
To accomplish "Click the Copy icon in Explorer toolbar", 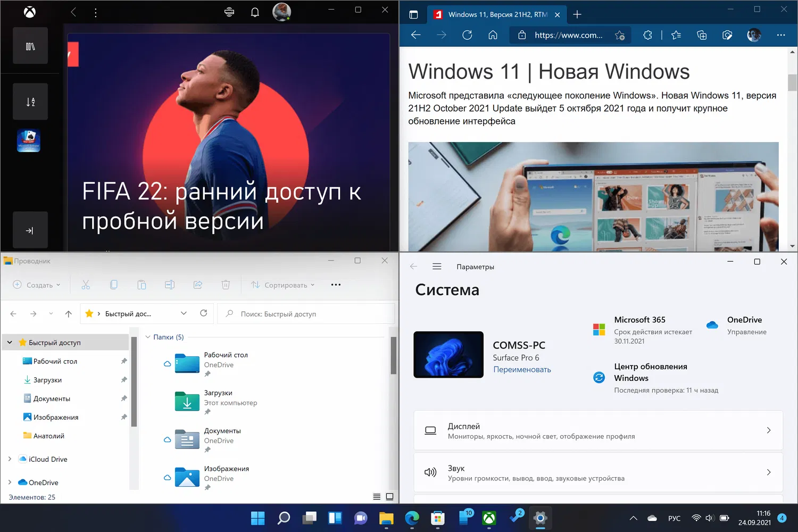I will [114, 285].
